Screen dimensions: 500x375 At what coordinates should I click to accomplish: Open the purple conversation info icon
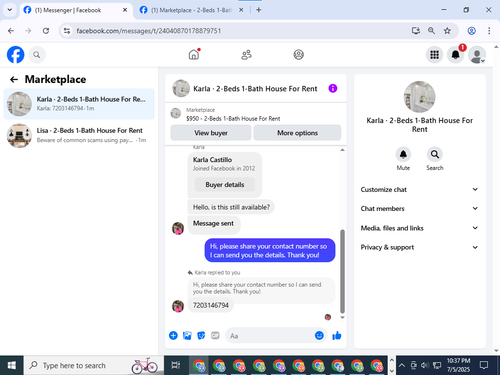333,88
